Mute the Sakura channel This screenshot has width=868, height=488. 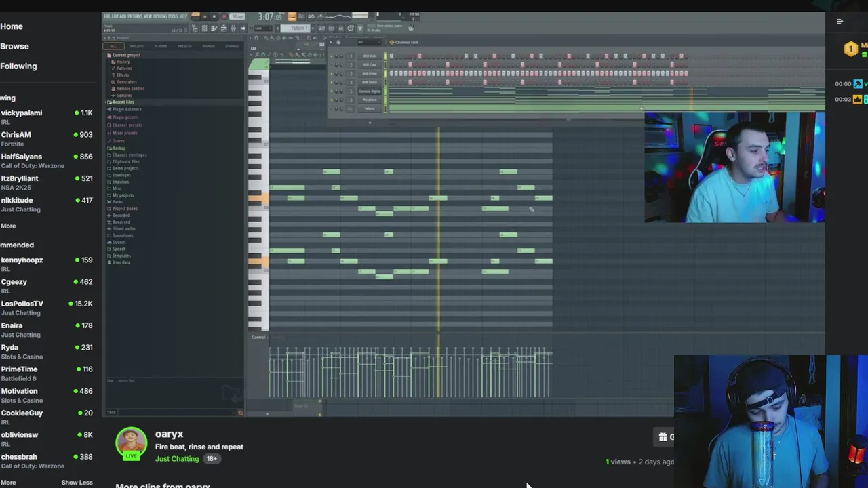tap(332, 108)
